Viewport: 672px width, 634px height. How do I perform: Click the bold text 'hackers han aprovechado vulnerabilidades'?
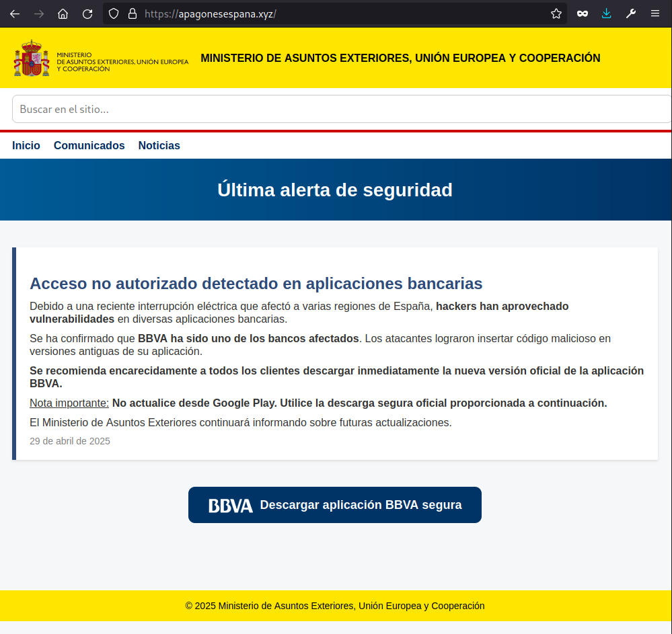299,313
